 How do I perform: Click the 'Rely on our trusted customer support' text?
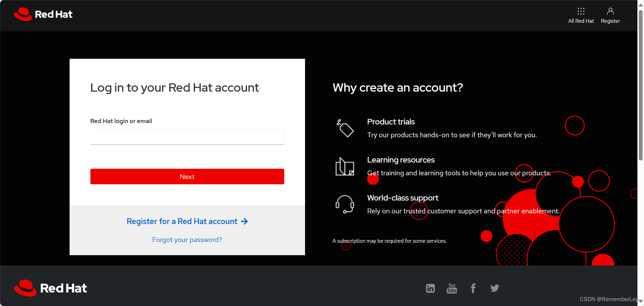click(463, 211)
